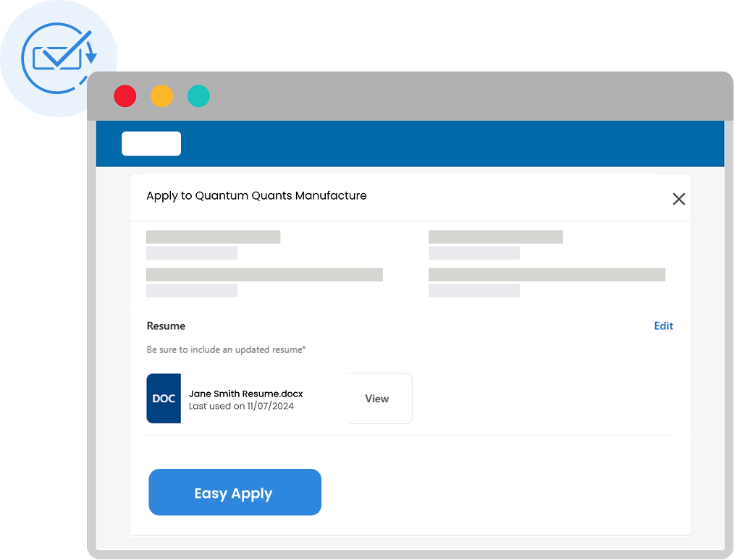Click the DOC file type icon
This screenshot has height=560, width=737.
[x=164, y=399]
